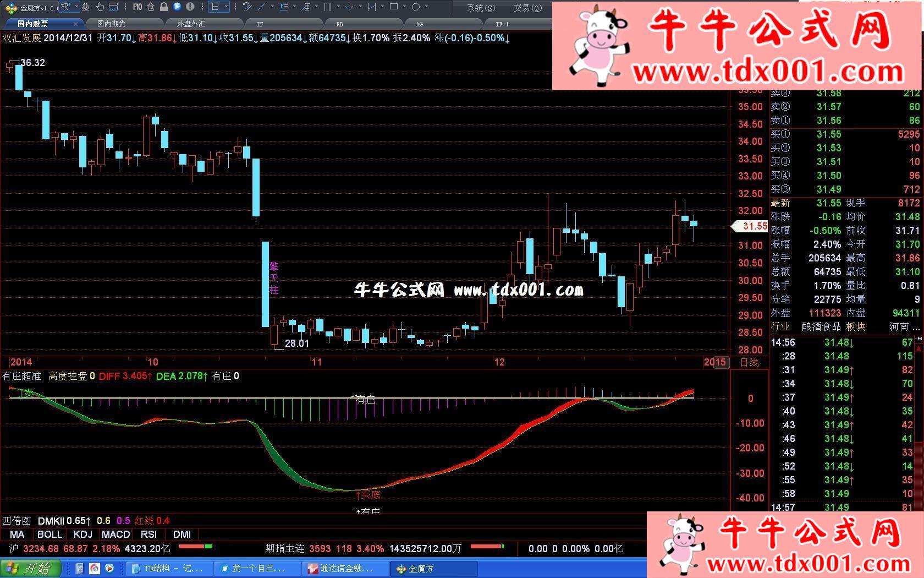Click the 期指主连 status entry

tap(285, 549)
